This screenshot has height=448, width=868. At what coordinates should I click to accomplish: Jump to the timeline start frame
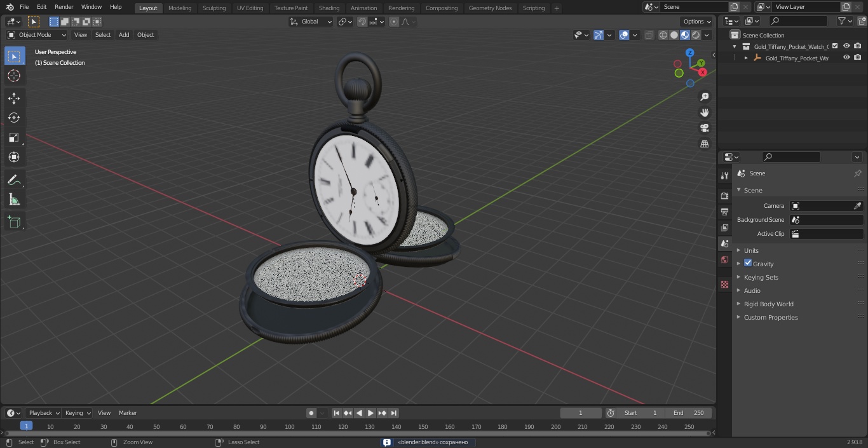click(337, 413)
